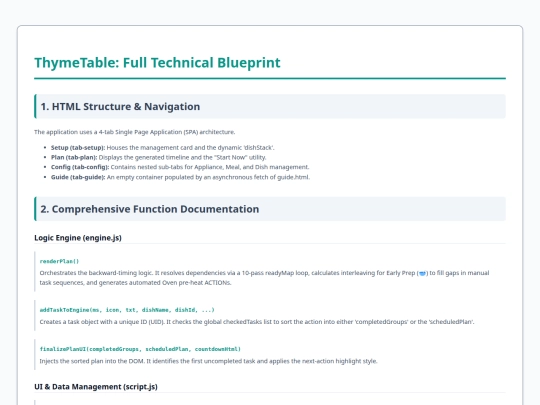Screen dimensions: 540x405
Task: Click the bowl emoji after Early Prep
Action: click(x=422, y=273)
